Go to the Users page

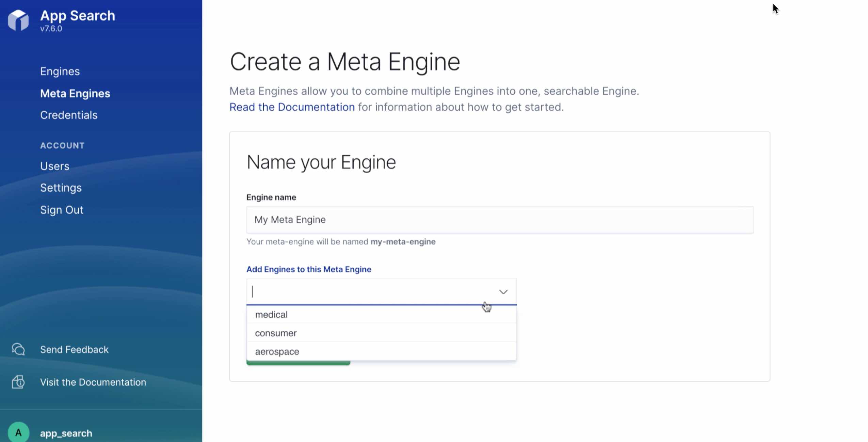(x=54, y=166)
